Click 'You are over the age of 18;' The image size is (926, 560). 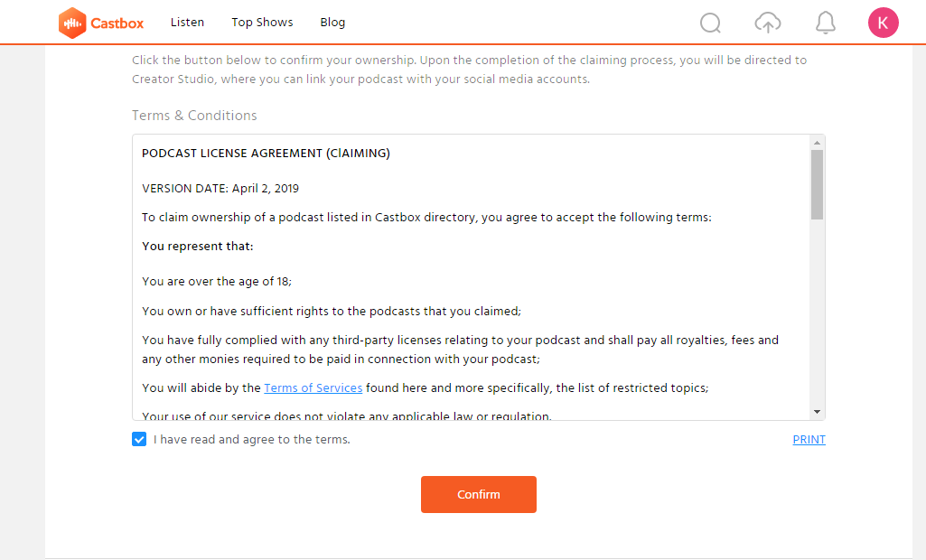point(217,282)
